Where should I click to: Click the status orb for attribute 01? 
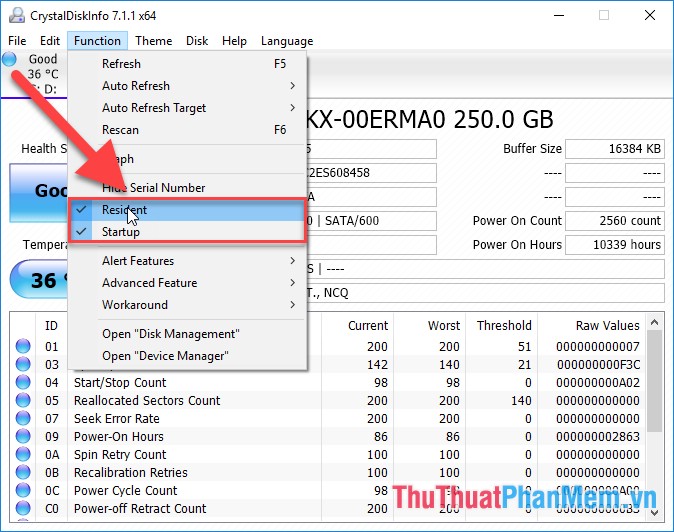point(23,346)
